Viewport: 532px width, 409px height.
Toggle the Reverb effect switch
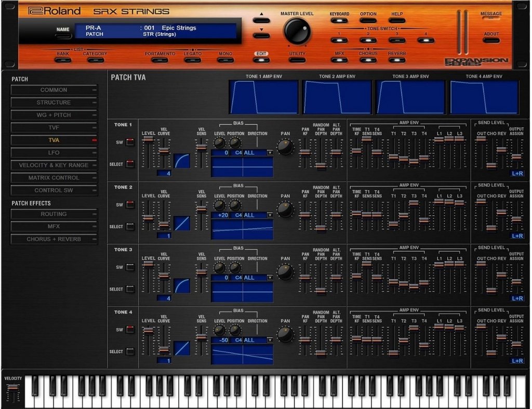pos(397,60)
